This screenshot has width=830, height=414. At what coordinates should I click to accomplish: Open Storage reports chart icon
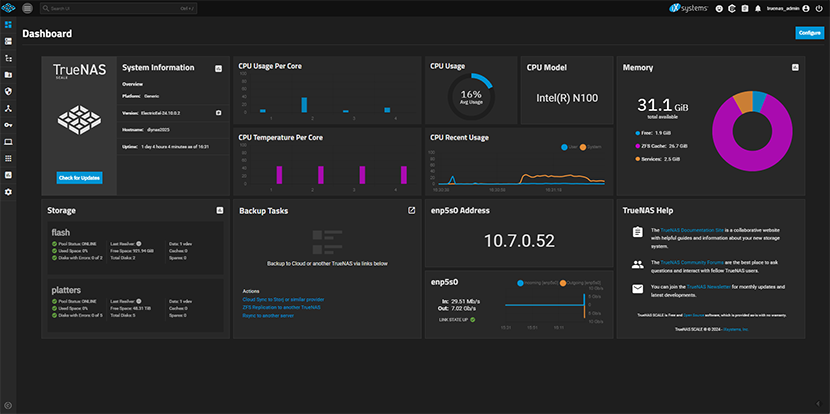pyautogui.click(x=220, y=210)
